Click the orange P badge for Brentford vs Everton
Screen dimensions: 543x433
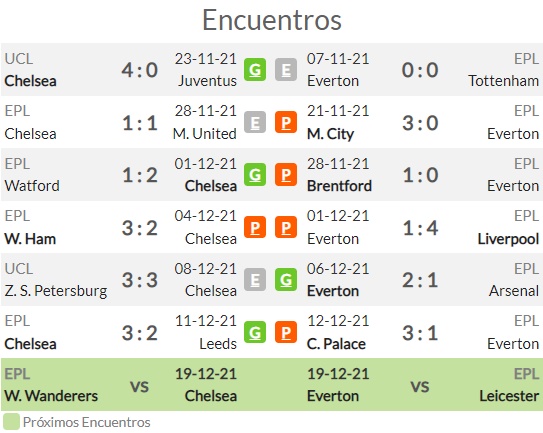click(x=286, y=175)
